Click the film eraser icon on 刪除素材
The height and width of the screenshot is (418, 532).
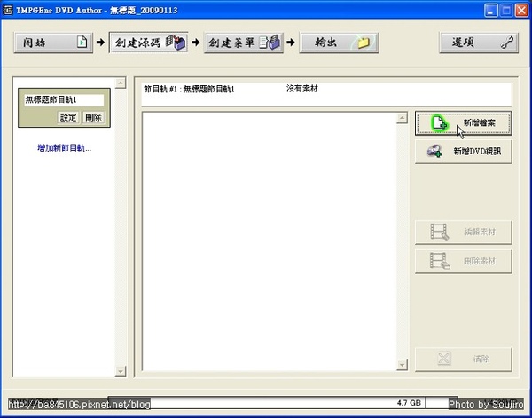coord(440,261)
